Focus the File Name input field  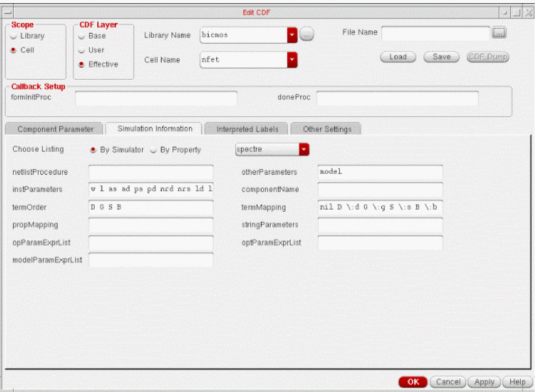436,33
